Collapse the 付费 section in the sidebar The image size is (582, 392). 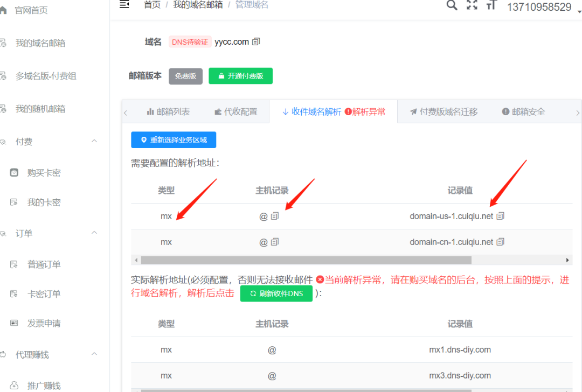(95, 141)
